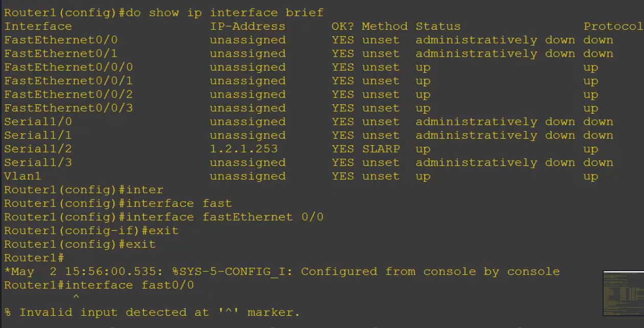Click the 1.2.1.253 IP address

pos(243,149)
